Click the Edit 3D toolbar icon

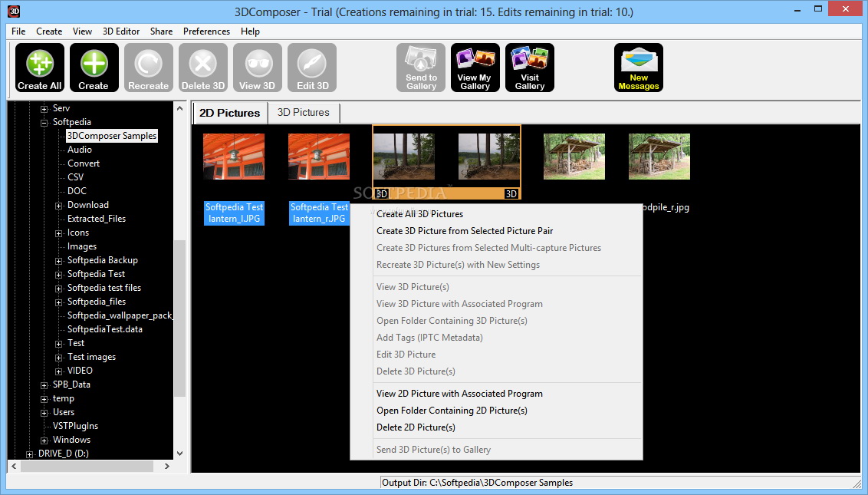312,68
